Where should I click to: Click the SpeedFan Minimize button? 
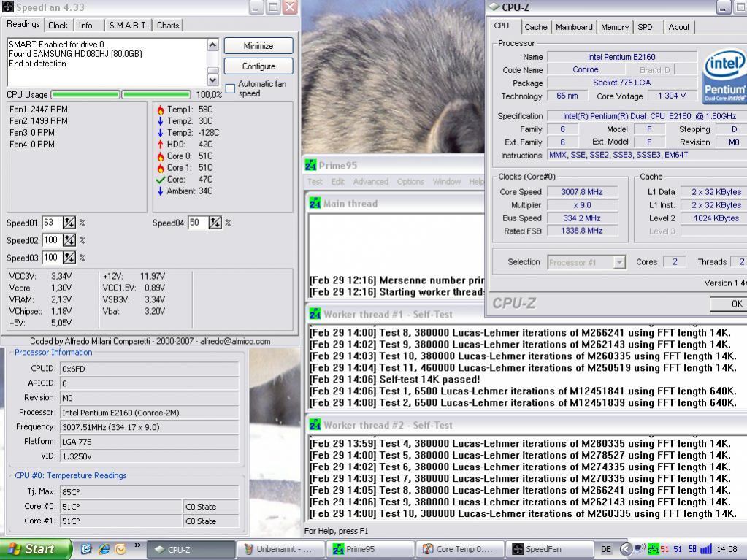[258, 46]
